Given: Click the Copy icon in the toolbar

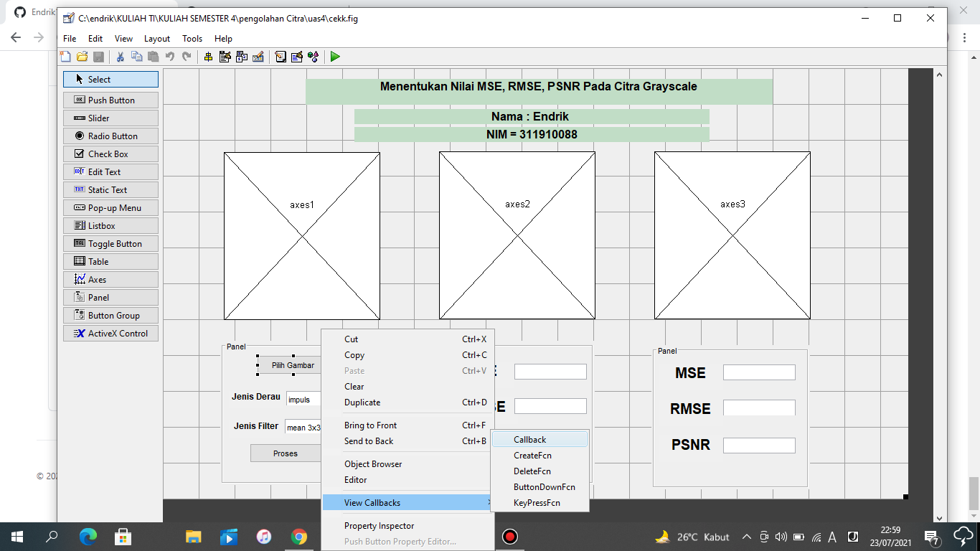Looking at the screenshot, I should [136, 57].
